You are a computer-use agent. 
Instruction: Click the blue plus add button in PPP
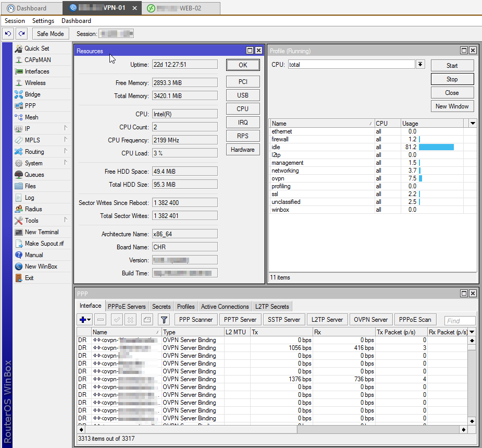pos(84,320)
